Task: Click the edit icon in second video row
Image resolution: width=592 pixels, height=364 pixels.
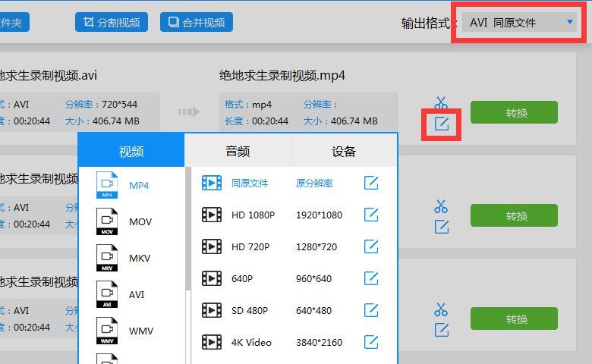Action: (x=442, y=227)
